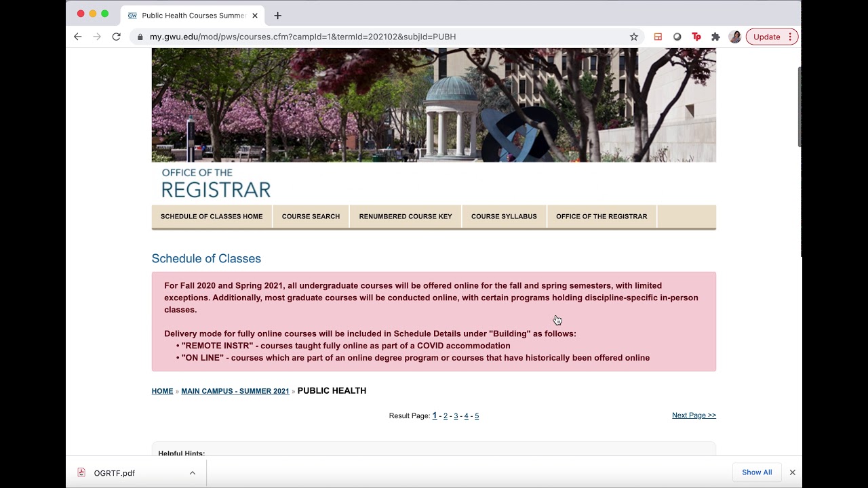Reload the current page
The height and width of the screenshot is (488, 868).
point(116,37)
